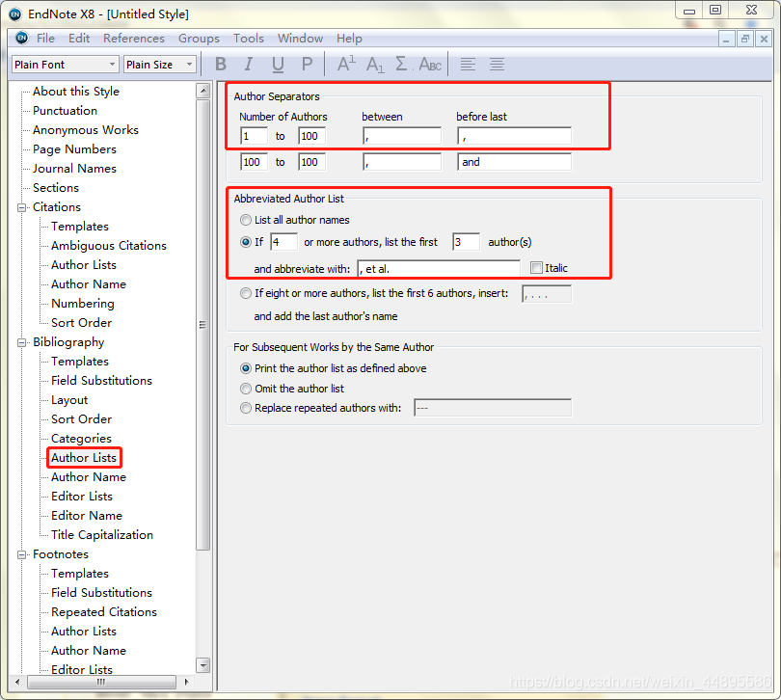Select 'Omit the author list' option
This screenshot has width=781, height=700.
tap(246, 389)
